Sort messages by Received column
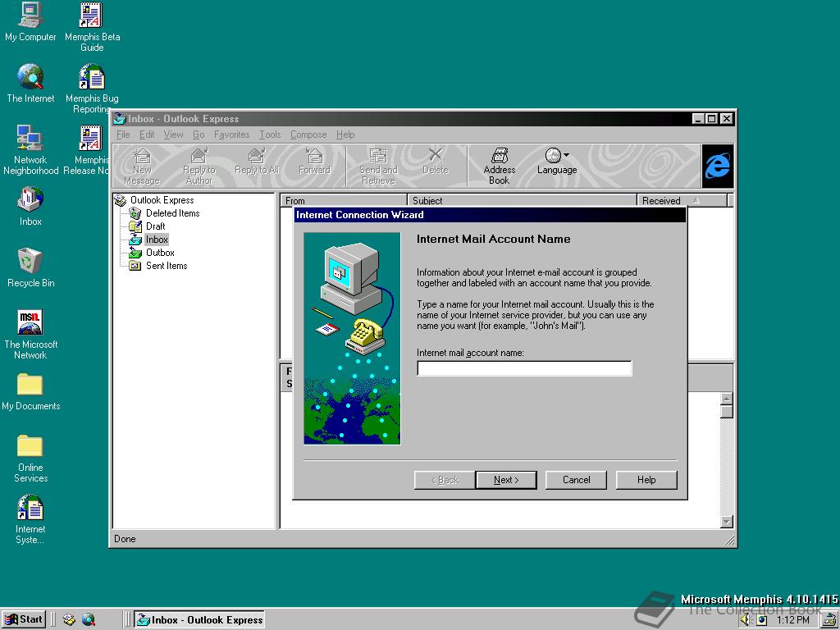Image resolution: width=840 pixels, height=630 pixels. click(x=682, y=200)
